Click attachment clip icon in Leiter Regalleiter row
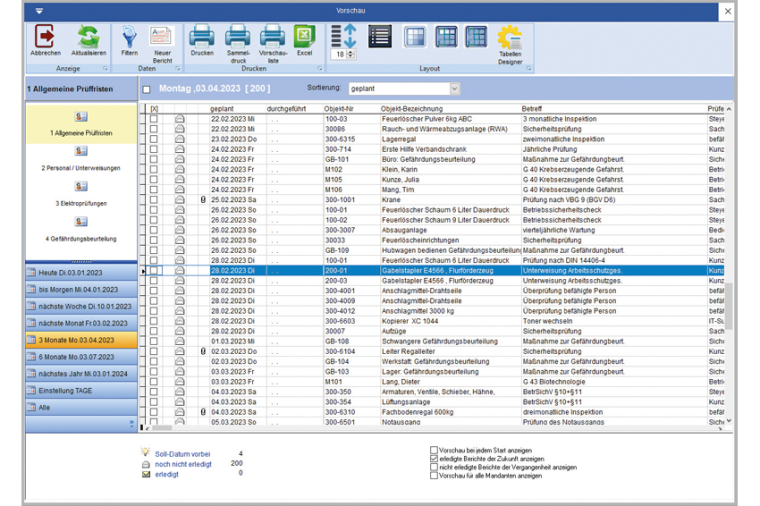 [203, 351]
